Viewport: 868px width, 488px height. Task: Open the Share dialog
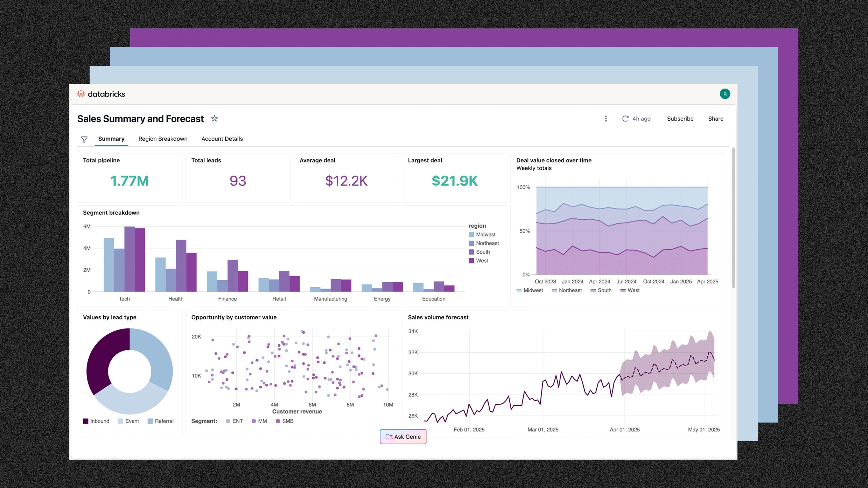[x=716, y=119]
